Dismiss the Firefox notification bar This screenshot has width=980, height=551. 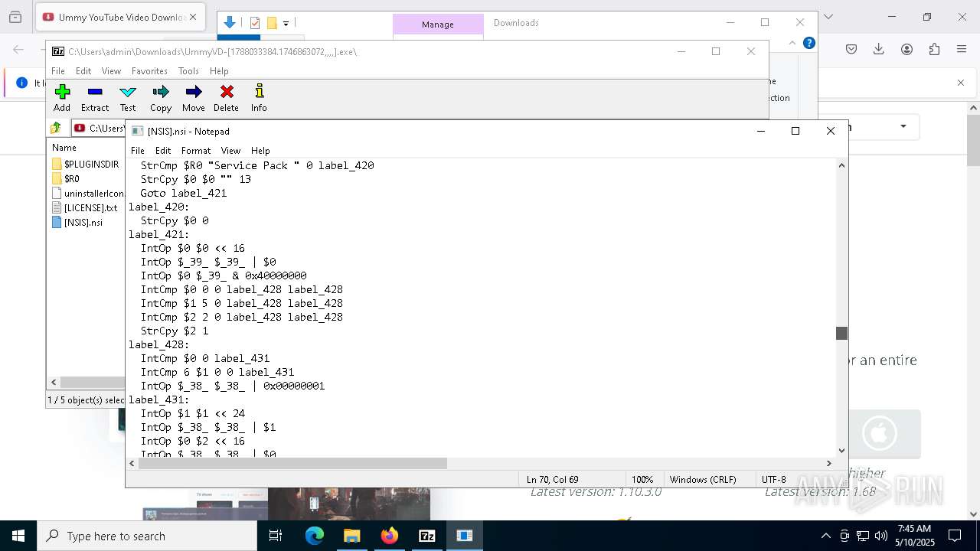point(961,83)
